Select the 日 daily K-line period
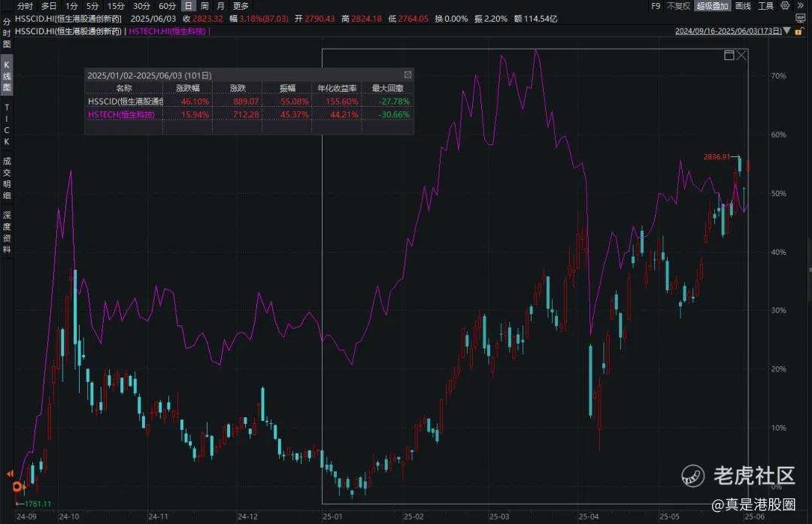This screenshot has height=524, width=812. (189, 6)
